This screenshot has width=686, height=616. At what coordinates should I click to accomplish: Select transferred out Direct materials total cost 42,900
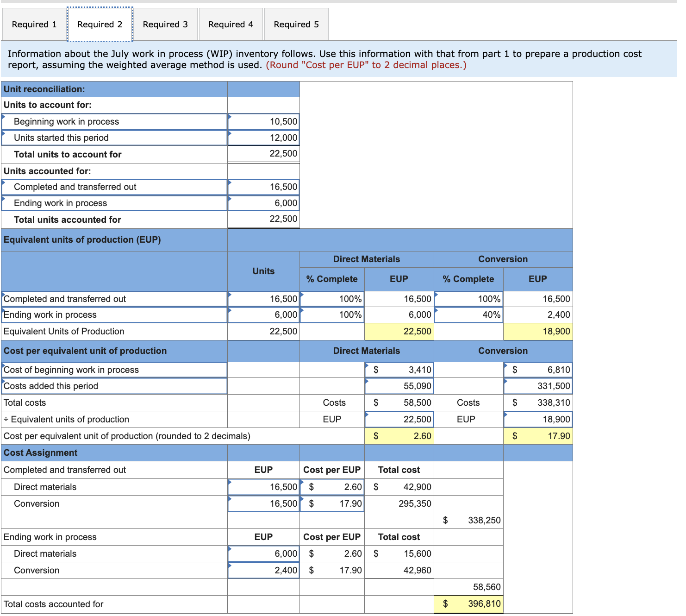click(399, 487)
